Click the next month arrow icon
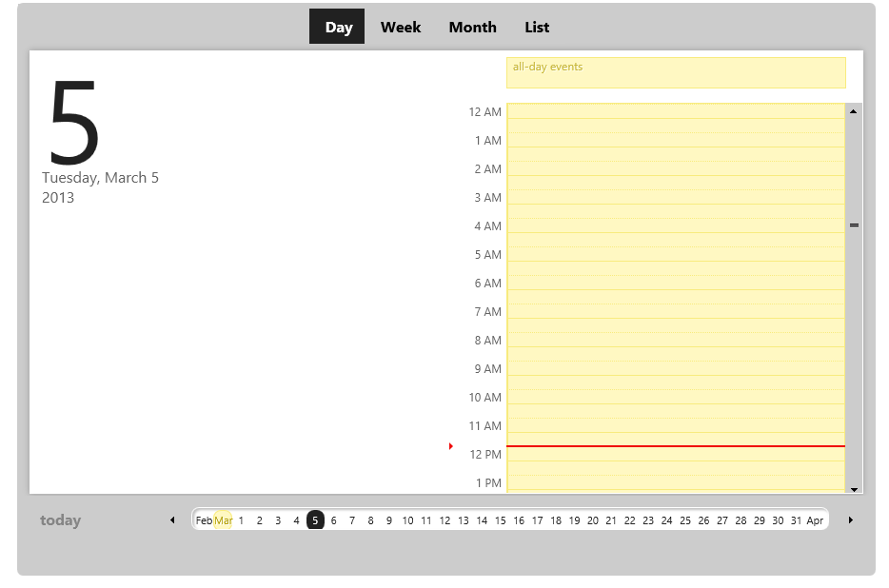The image size is (889, 588). [x=850, y=520]
